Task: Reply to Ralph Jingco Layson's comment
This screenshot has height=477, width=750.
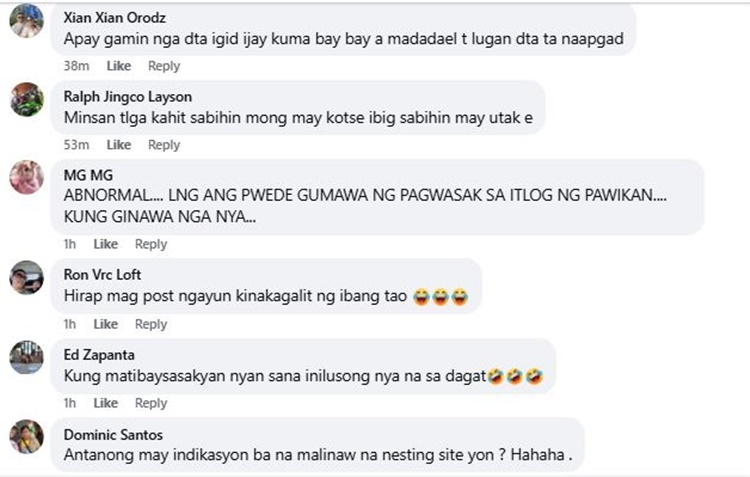Action: (x=164, y=145)
